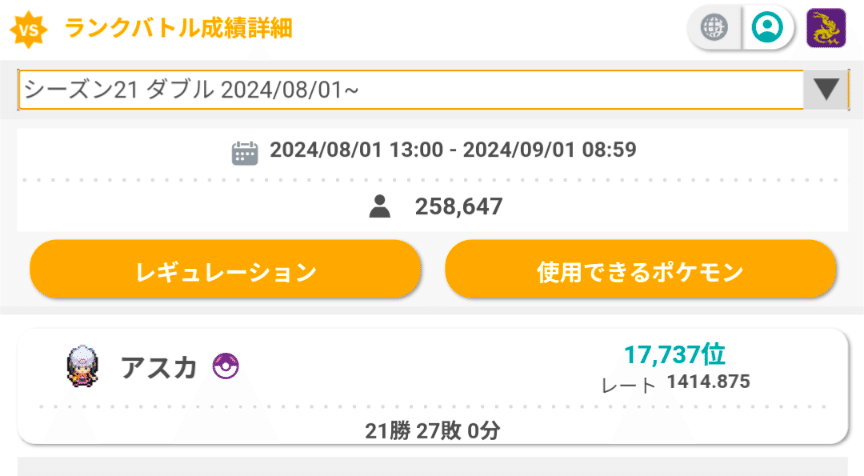Open the シーズン21 ダブル season selector

433,89
